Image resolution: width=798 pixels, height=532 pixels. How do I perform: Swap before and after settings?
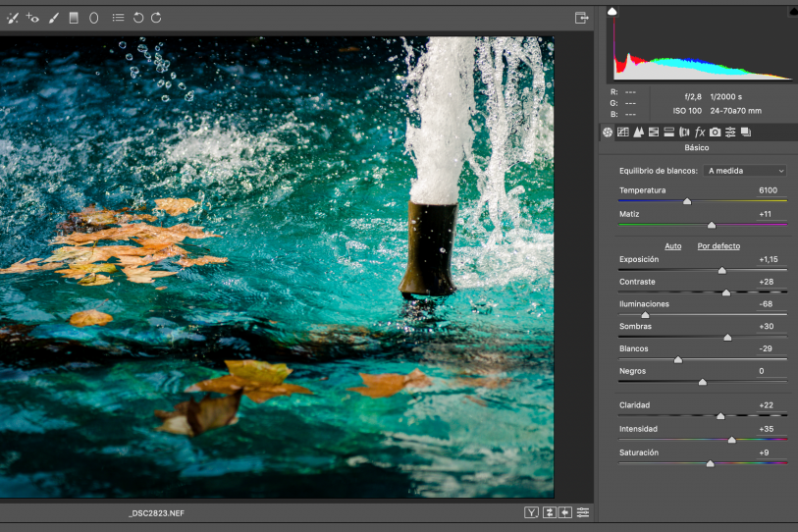point(550,512)
